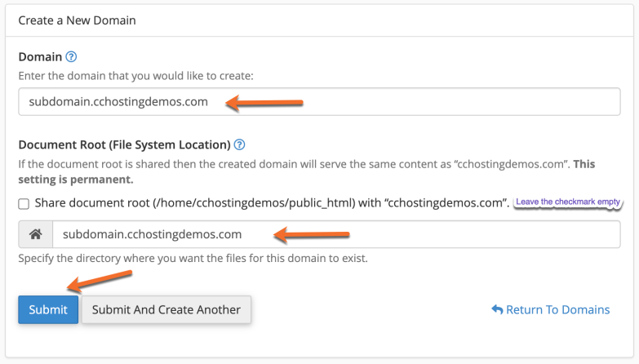Click 'Document Root (File System Location)' label

point(124,144)
